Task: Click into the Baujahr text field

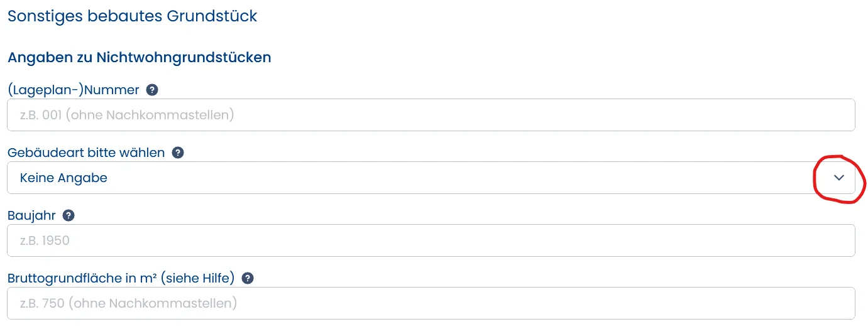Action: point(431,240)
